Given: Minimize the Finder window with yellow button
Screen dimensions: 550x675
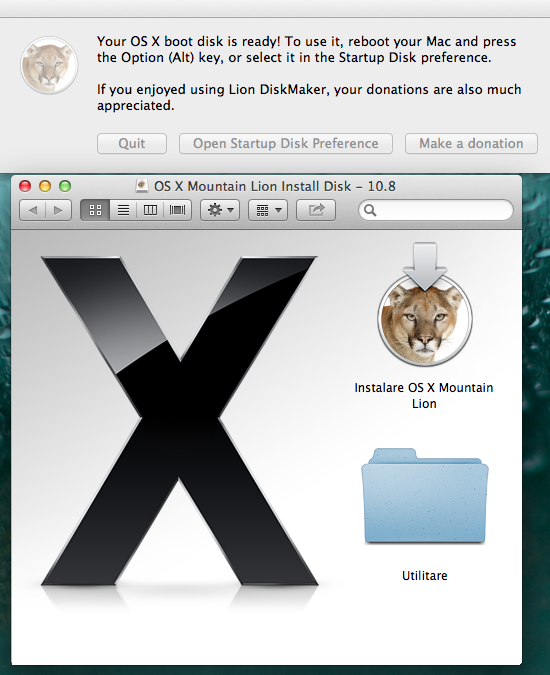Looking at the screenshot, I should pos(45,186).
